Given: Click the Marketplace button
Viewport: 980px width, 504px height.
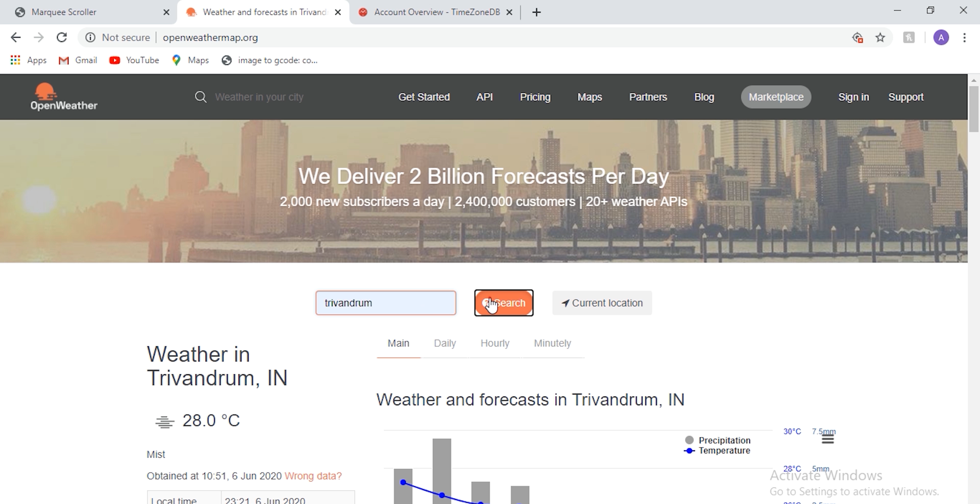Looking at the screenshot, I should (x=776, y=97).
